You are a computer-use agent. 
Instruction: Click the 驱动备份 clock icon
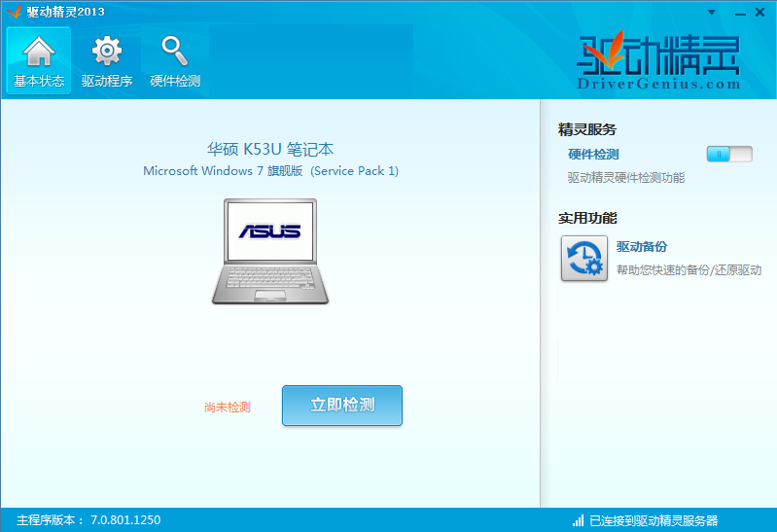(x=584, y=259)
